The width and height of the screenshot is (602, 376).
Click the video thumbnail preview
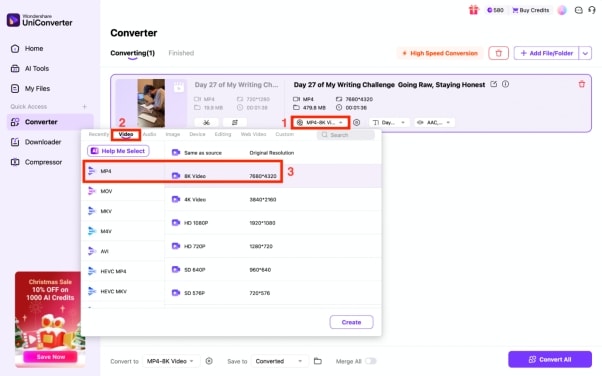(x=151, y=103)
